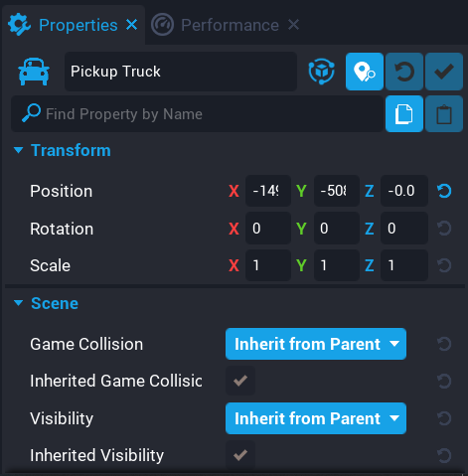
Task: Select the Properties tab
Action: pyautogui.click(x=78, y=25)
